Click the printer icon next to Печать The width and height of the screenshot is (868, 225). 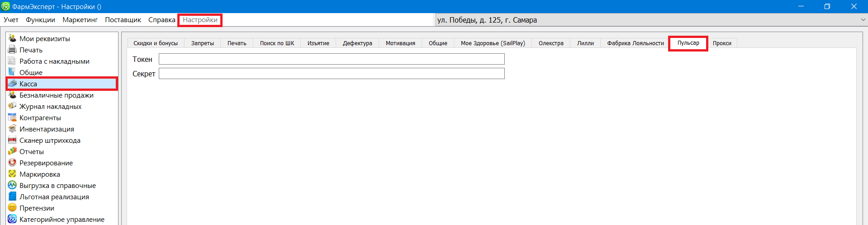pyautogui.click(x=12, y=50)
